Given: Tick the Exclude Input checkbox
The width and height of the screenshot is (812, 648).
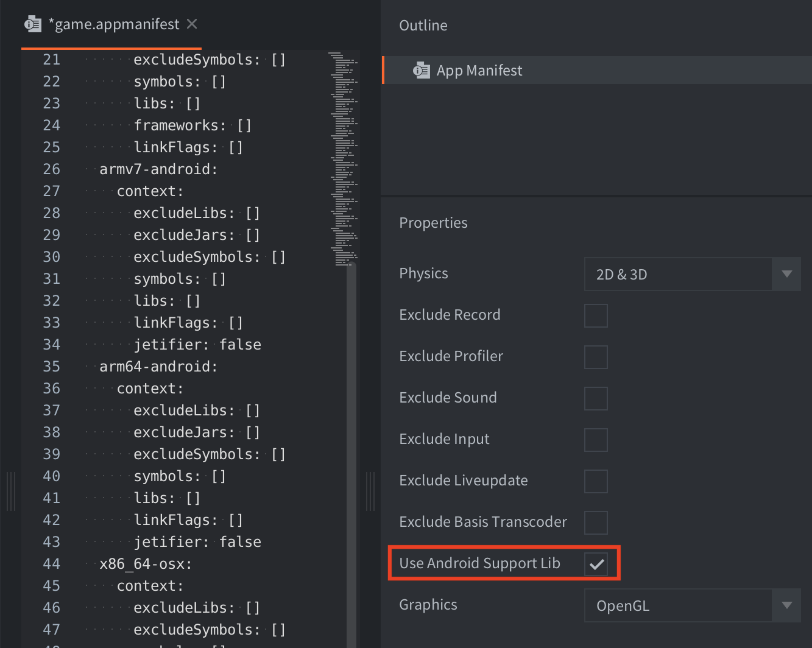Looking at the screenshot, I should click(596, 440).
